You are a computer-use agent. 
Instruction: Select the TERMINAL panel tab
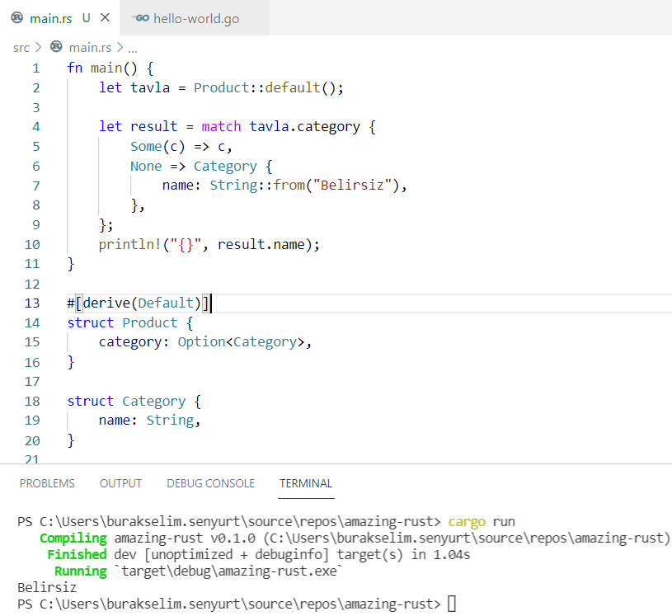click(x=306, y=483)
